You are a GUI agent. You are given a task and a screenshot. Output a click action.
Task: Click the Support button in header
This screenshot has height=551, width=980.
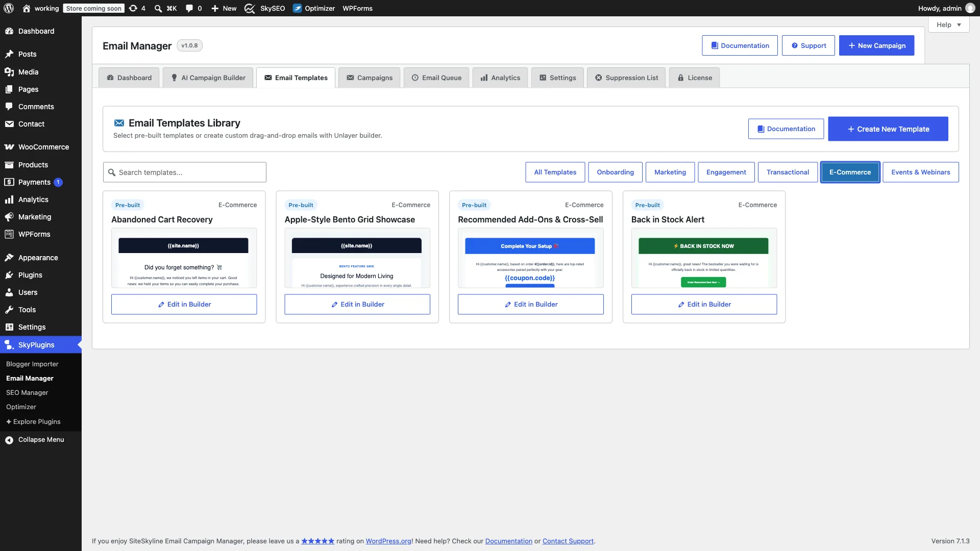[808, 45]
